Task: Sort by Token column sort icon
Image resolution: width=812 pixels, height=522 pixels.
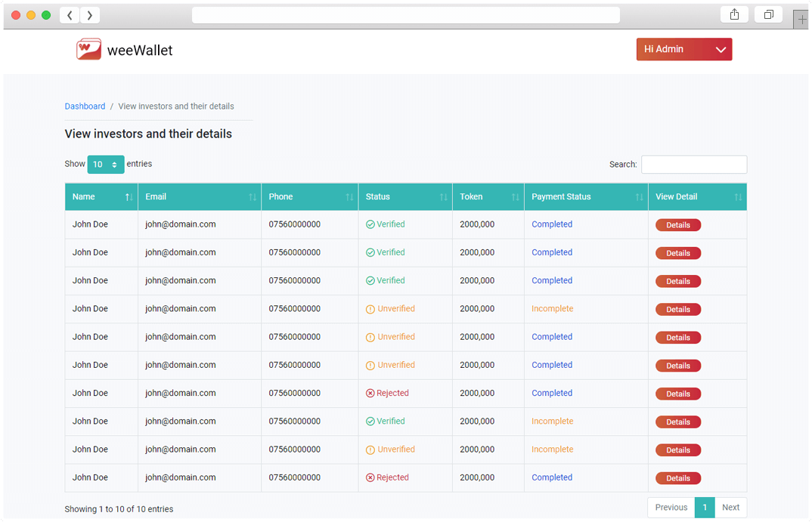Action: coord(515,197)
